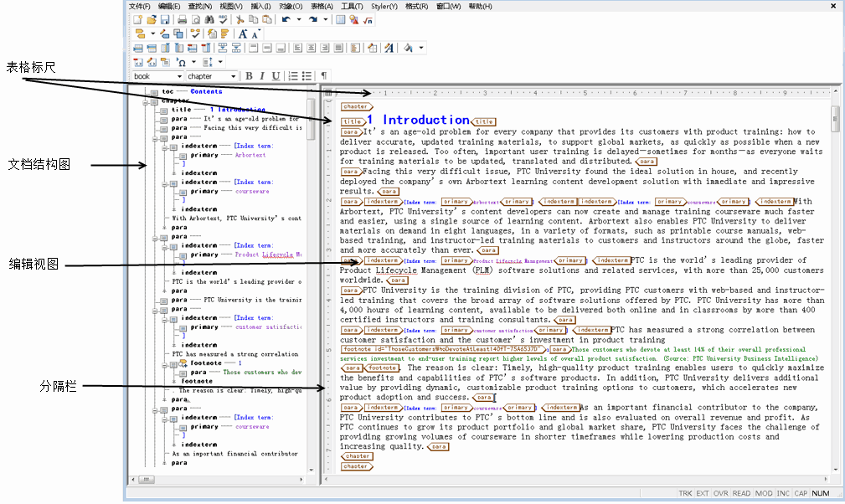Toggle paragraph marks with the pilcrow button
This screenshot has height=504, width=845.
coord(324,76)
